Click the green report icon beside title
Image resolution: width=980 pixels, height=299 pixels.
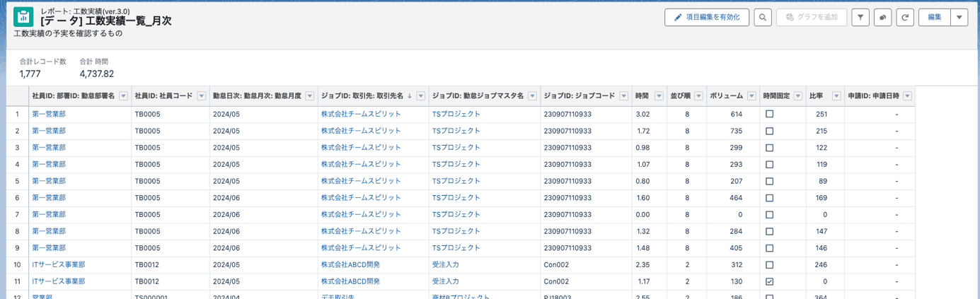click(x=23, y=17)
